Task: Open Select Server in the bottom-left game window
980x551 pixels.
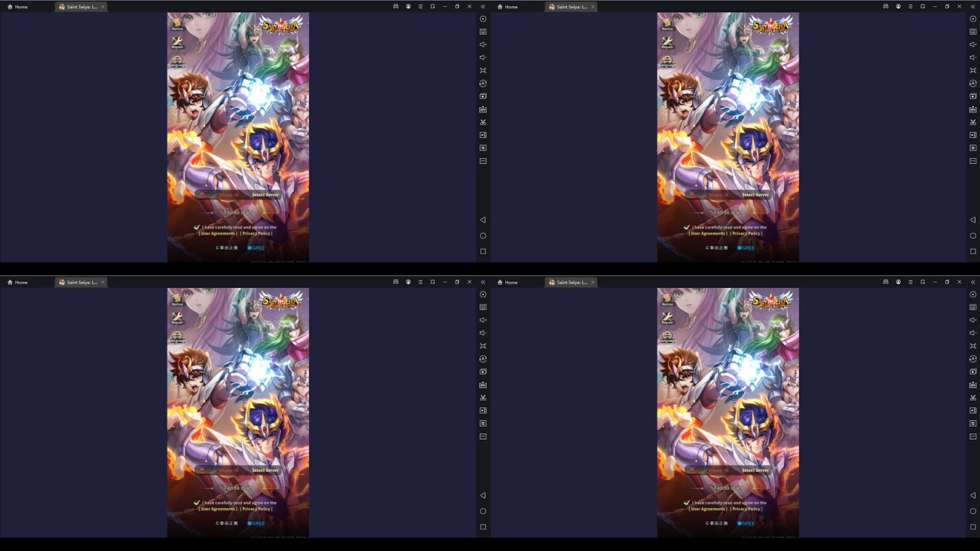Action: pos(265,470)
